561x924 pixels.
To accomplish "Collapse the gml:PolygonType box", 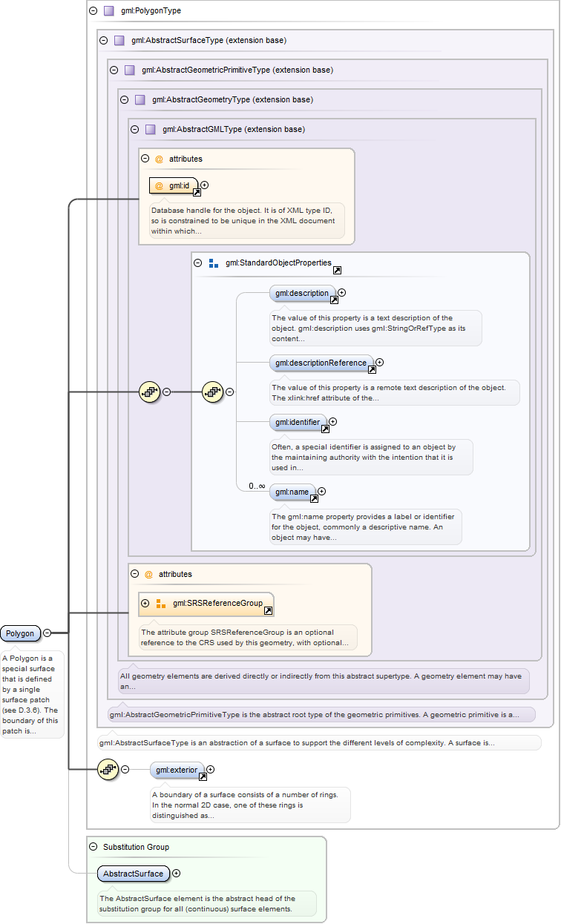I will (93, 11).
